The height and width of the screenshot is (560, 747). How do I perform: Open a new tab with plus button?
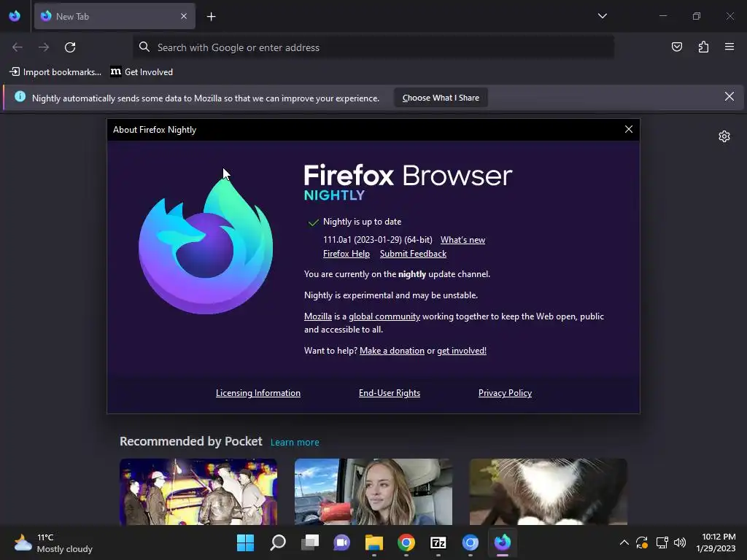(211, 17)
